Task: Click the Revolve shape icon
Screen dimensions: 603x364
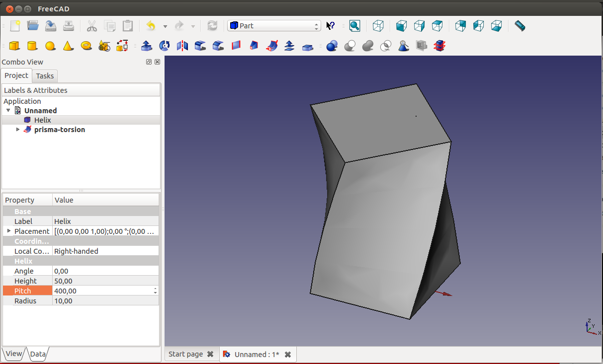Action: (x=164, y=46)
